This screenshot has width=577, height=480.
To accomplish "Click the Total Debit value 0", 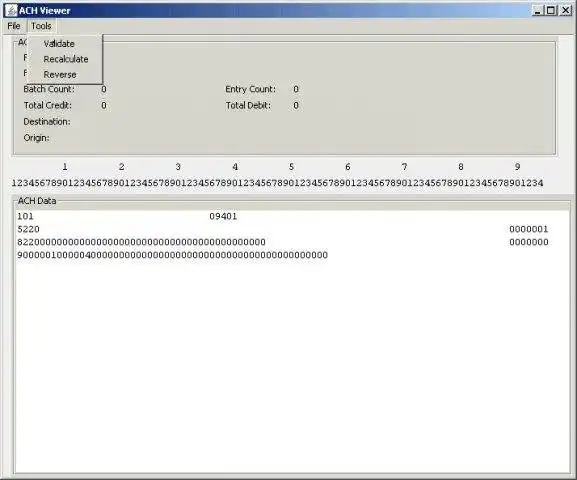I will tap(296, 106).
